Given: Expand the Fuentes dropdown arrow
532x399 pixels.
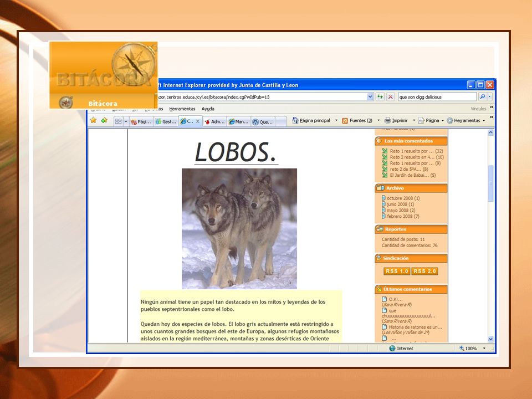Looking at the screenshot, I should point(378,120).
